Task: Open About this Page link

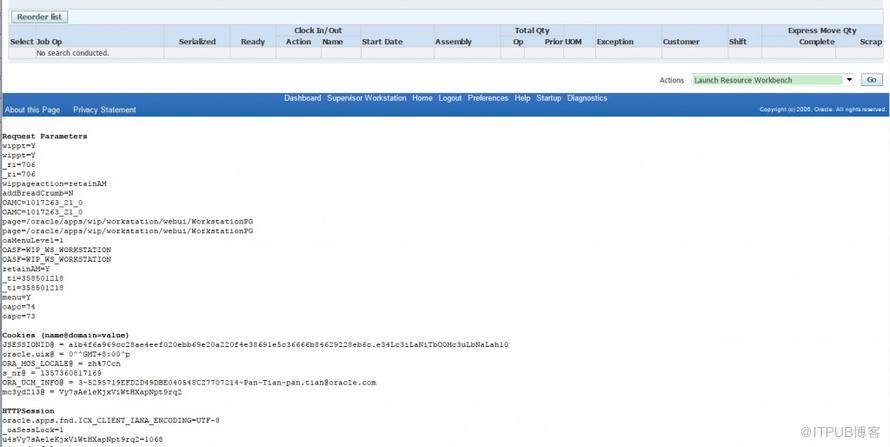Action: pyautogui.click(x=32, y=110)
